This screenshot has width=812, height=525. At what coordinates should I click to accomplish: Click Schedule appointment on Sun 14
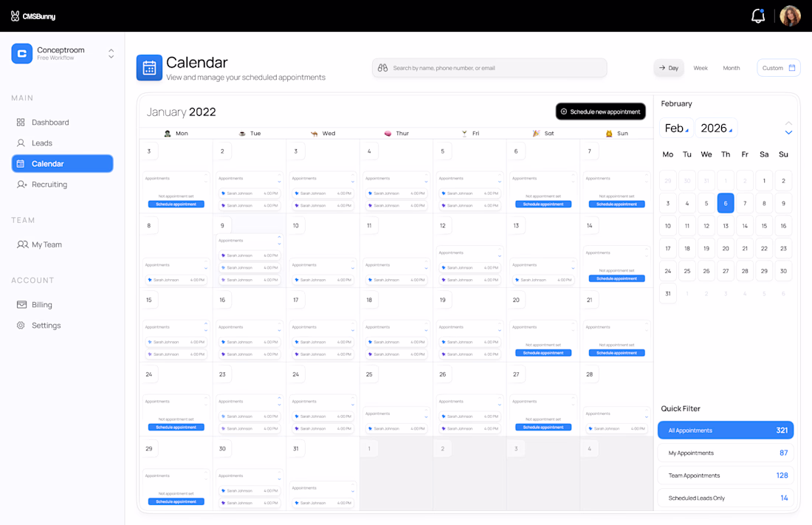pos(617,278)
